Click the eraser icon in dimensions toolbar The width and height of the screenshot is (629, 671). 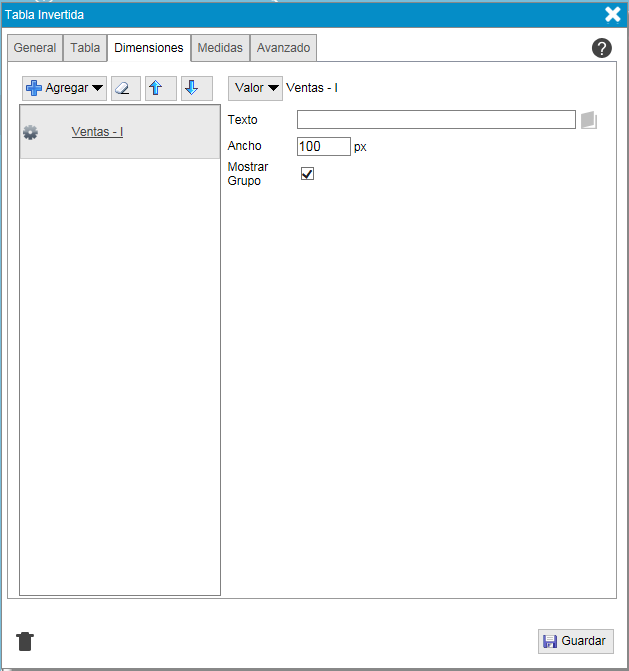125,88
